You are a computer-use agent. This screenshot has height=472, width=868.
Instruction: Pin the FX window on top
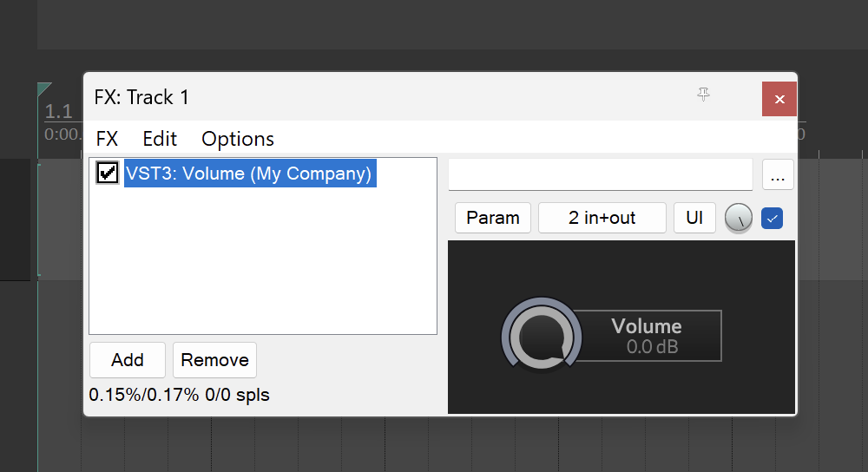[704, 95]
